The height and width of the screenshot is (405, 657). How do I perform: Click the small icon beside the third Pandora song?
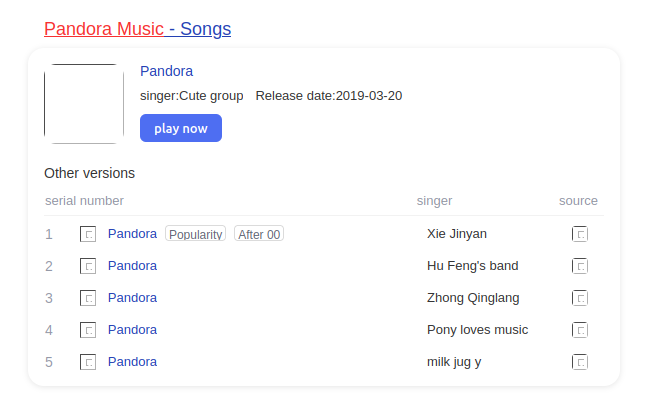[x=88, y=298]
